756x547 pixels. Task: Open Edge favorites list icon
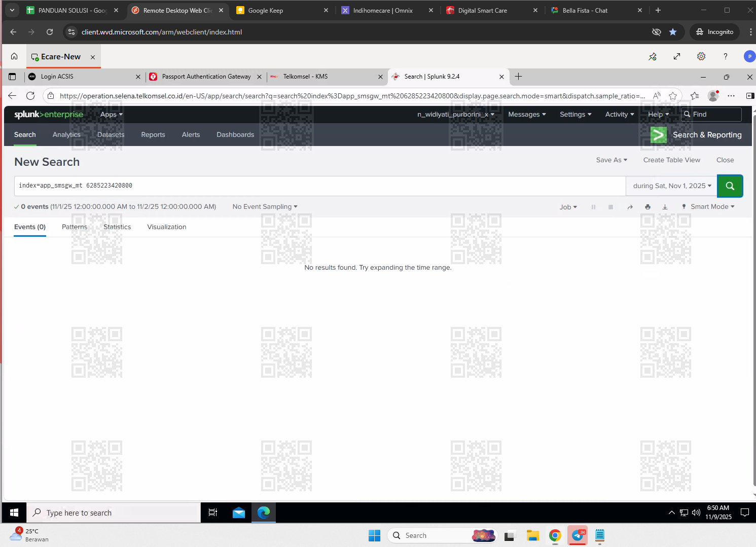point(695,96)
